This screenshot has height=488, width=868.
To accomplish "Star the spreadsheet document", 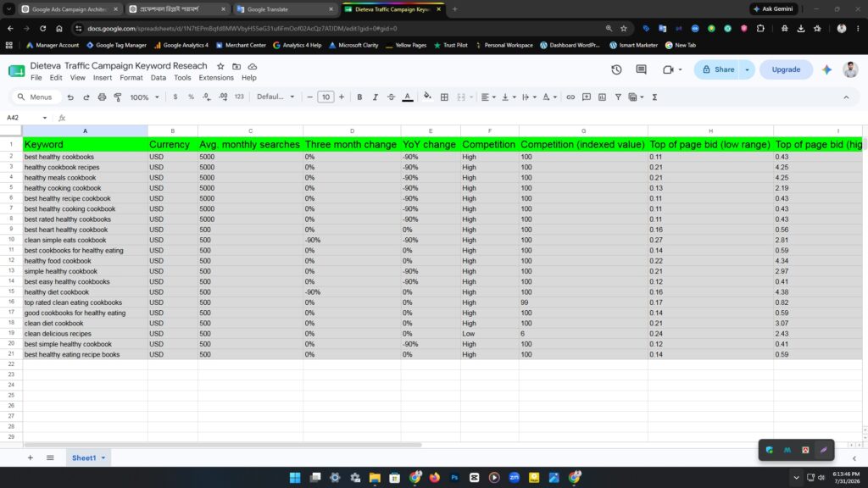I will (x=220, y=66).
